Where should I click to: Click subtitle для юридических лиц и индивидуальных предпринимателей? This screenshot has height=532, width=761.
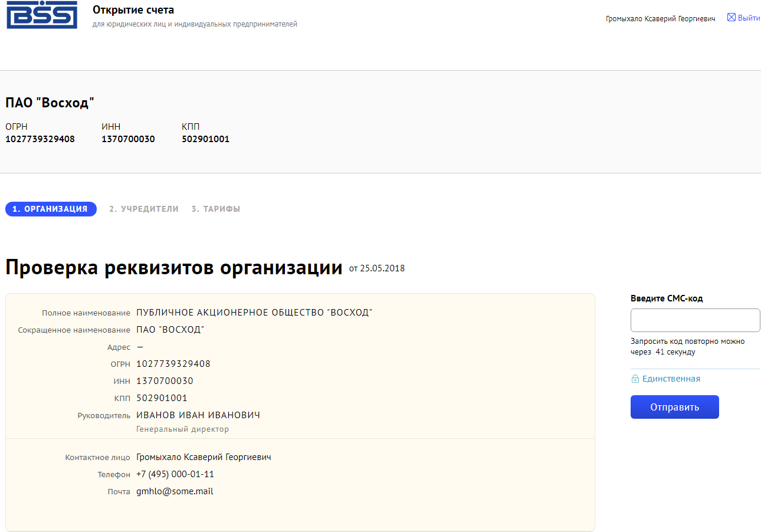tap(195, 24)
